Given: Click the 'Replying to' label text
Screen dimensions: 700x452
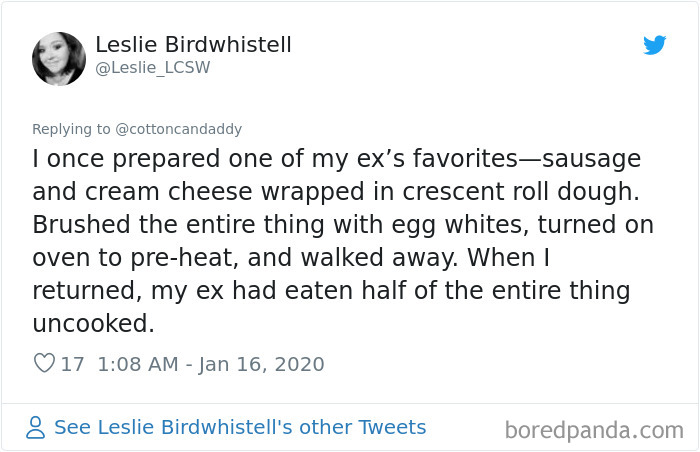Looking at the screenshot, I should pyautogui.click(x=72, y=129).
